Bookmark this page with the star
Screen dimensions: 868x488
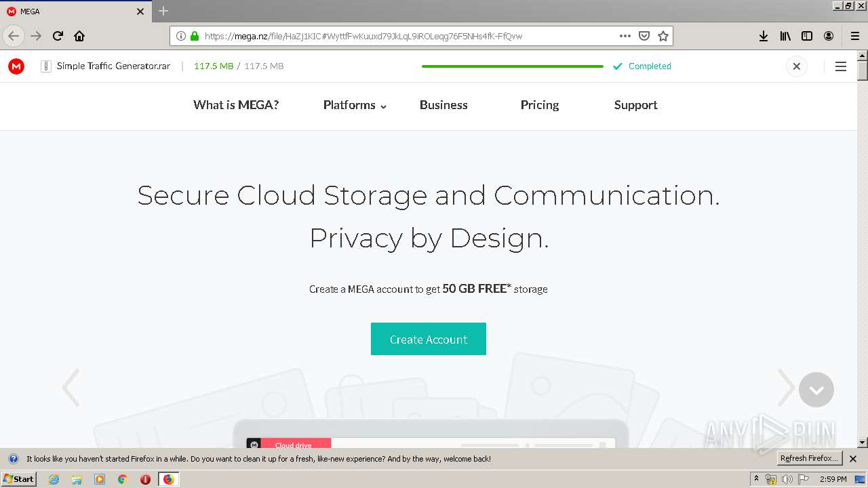tap(663, 36)
